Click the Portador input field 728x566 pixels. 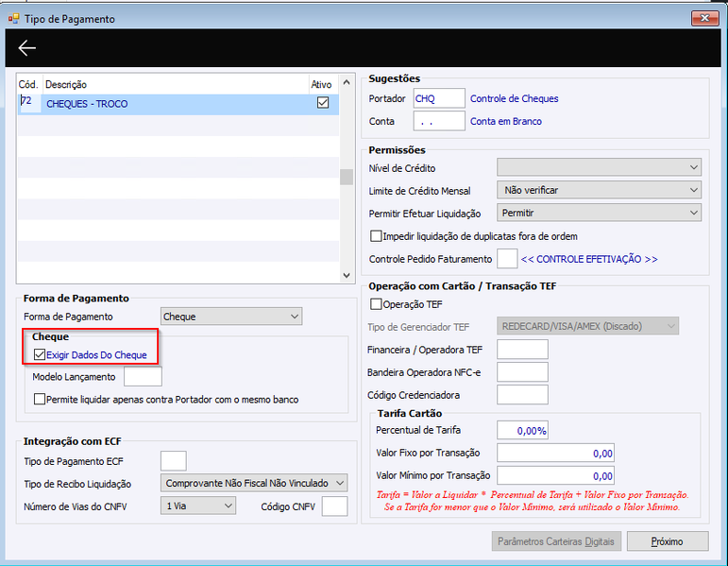(439, 98)
